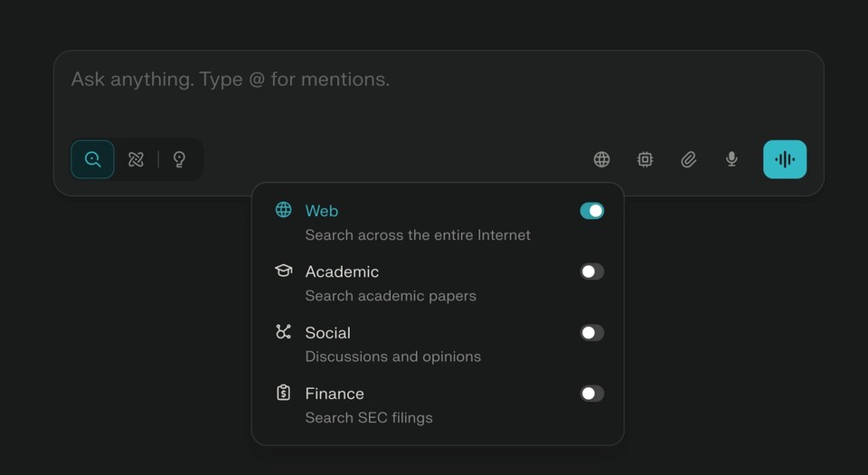Choose the Academic source entry
The image size is (868, 475).
[x=342, y=271]
